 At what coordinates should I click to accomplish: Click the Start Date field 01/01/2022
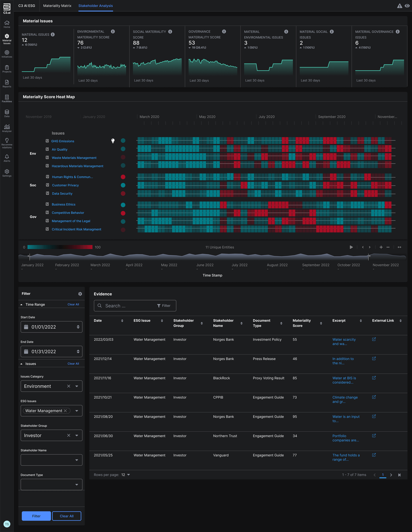pos(51,327)
